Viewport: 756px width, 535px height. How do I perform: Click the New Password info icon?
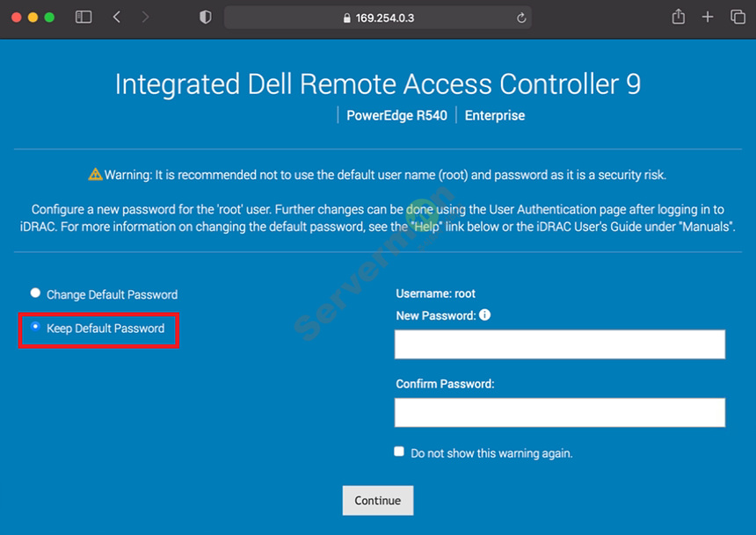point(485,314)
